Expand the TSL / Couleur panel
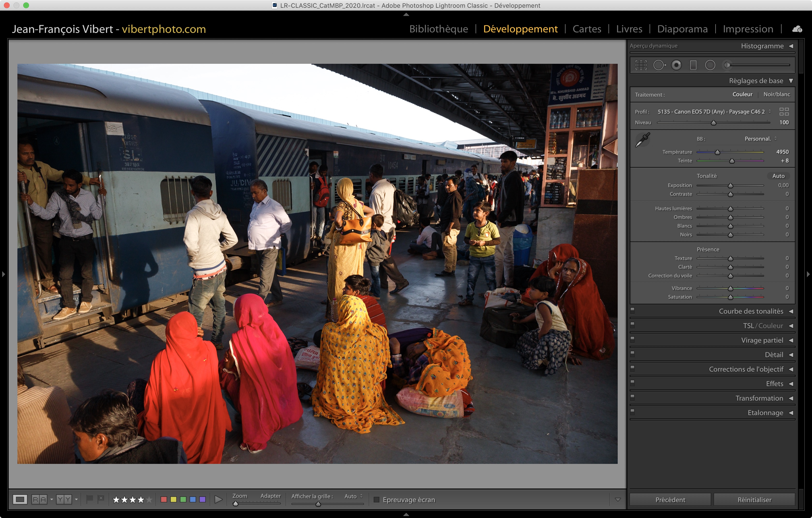This screenshot has width=812, height=518. click(763, 325)
